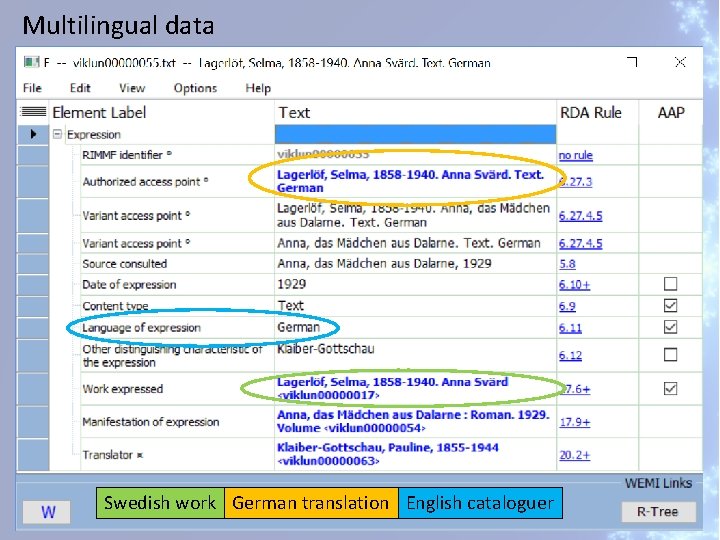Click the 'Text' column header
The width and height of the screenshot is (720, 540).
(x=294, y=112)
